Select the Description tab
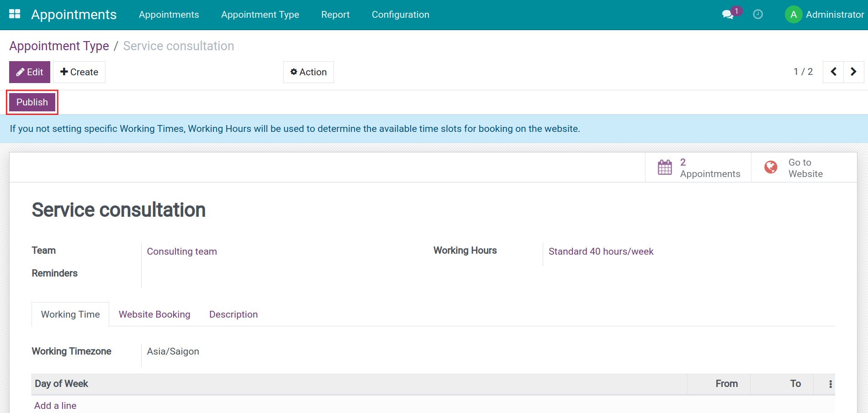 point(233,314)
